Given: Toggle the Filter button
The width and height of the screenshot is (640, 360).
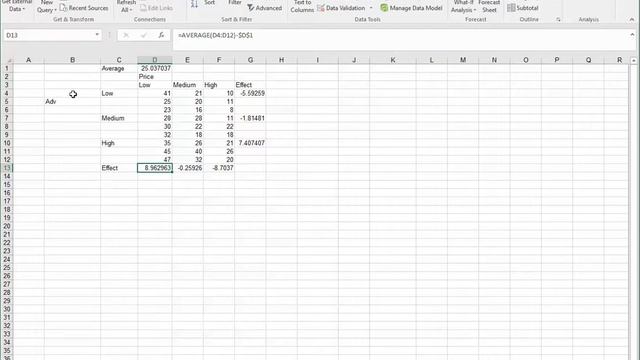Looking at the screenshot, I should point(235,3).
